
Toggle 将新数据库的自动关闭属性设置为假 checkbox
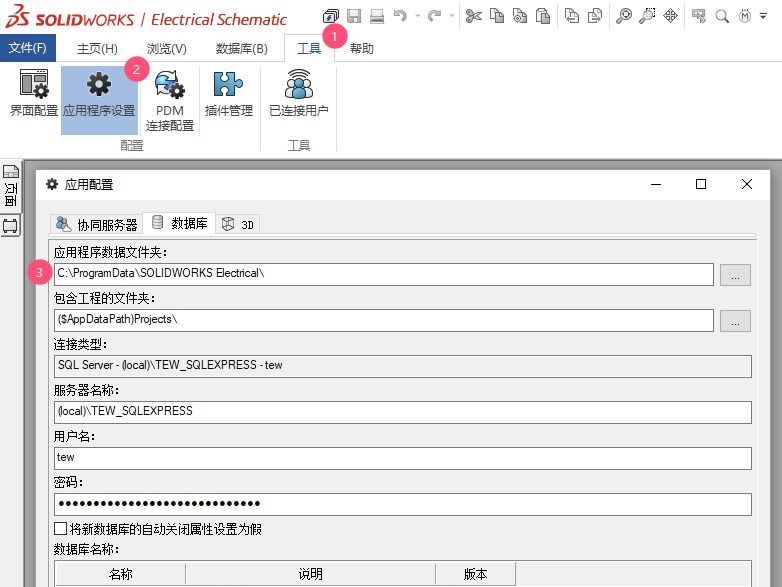point(61,528)
